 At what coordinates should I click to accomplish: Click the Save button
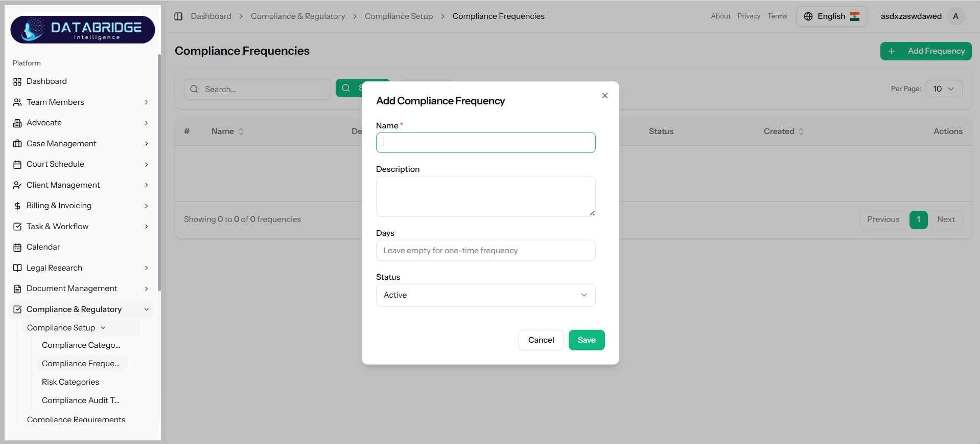587,340
